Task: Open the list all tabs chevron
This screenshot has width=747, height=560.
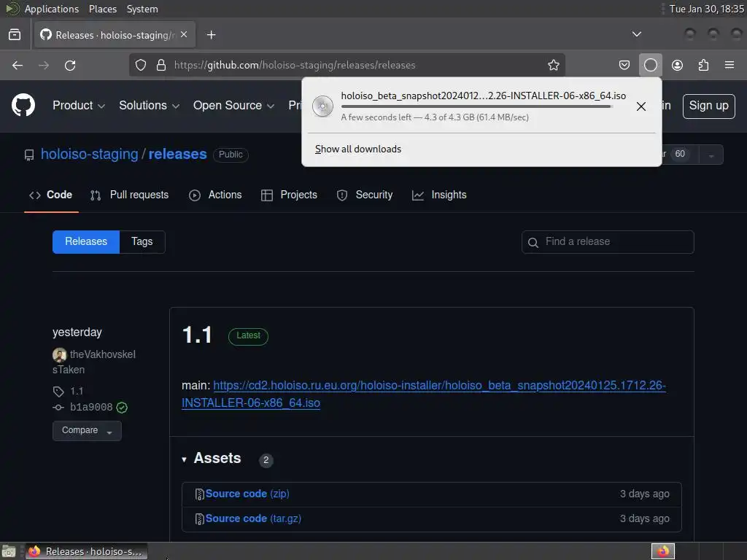Action: (636, 34)
